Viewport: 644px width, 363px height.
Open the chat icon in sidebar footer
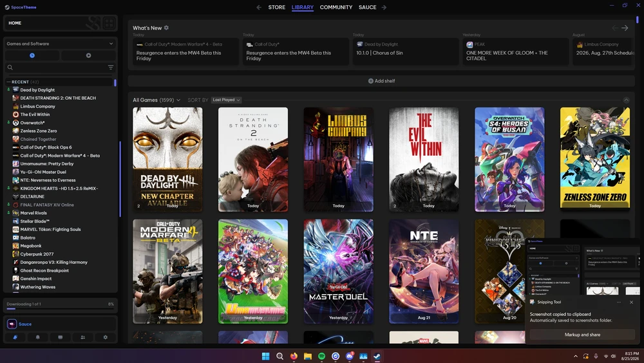click(61, 337)
